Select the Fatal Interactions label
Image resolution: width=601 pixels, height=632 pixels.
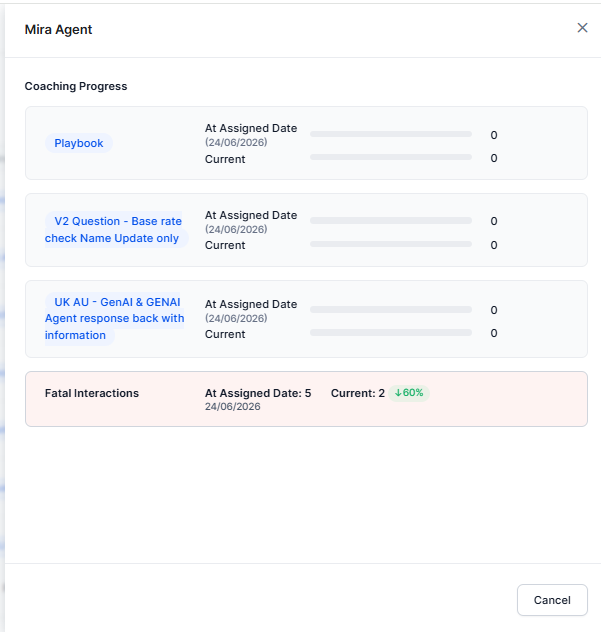(x=92, y=393)
